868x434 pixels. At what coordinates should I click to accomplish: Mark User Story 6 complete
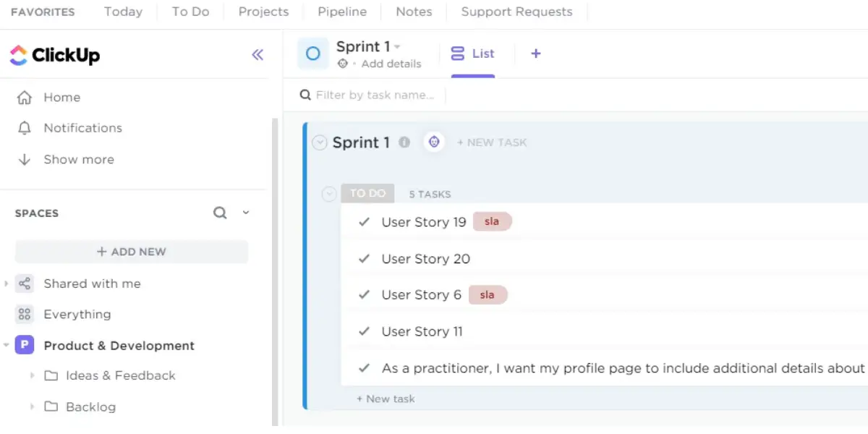pos(365,295)
